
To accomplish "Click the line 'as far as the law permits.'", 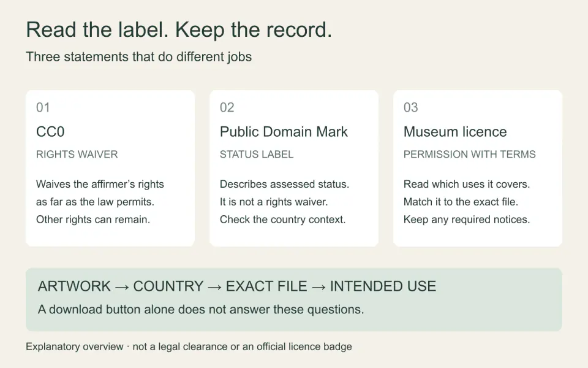I will tap(96, 202).
